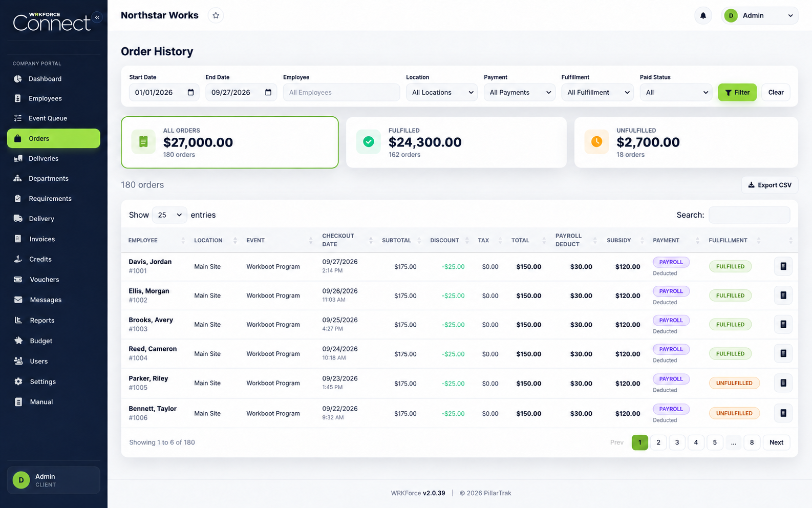
Task: View receipt icon for Parker, Riley order
Action: [783, 383]
